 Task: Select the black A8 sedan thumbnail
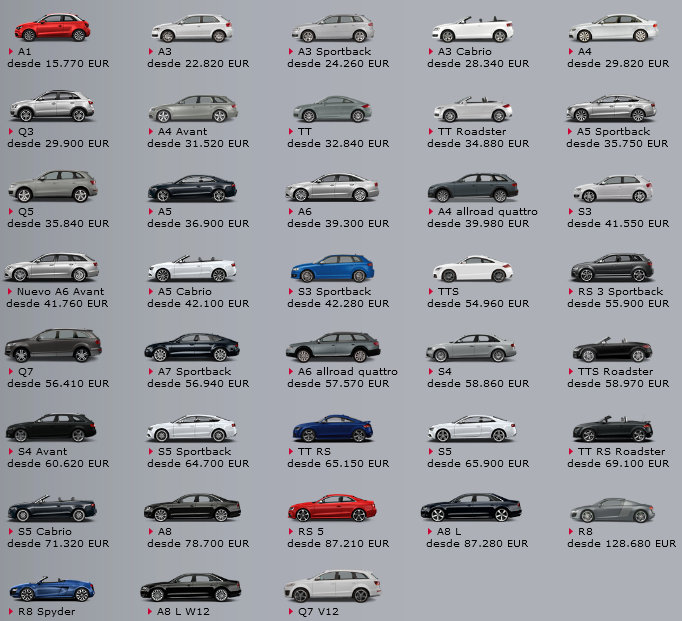[192, 507]
